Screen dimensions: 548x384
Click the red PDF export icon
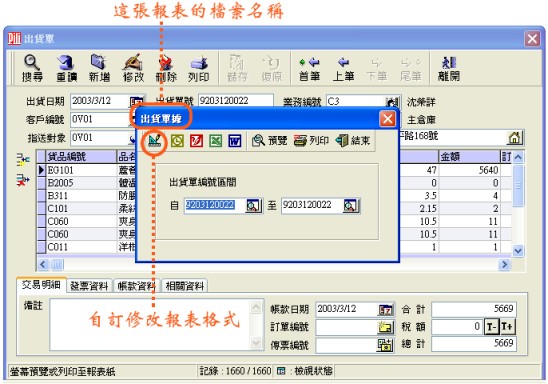pyautogui.click(x=196, y=141)
